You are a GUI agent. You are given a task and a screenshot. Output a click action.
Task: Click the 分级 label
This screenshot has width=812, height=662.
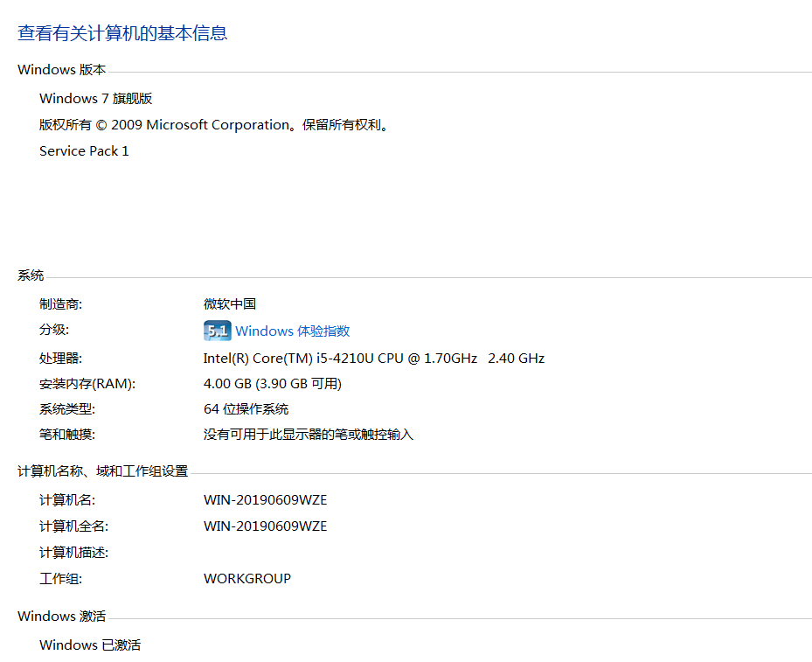click(54, 330)
